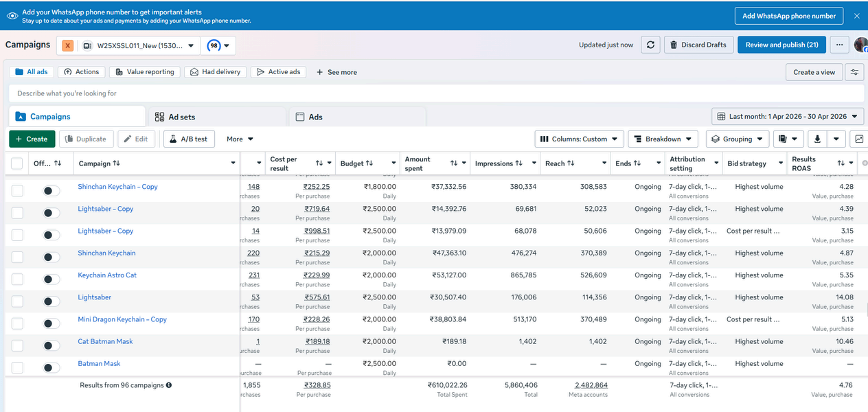Toggle Shinchan Keychain campaign on/off switch
The width and height of the screenshot is (868, 412).
click(x=52, y=257)
